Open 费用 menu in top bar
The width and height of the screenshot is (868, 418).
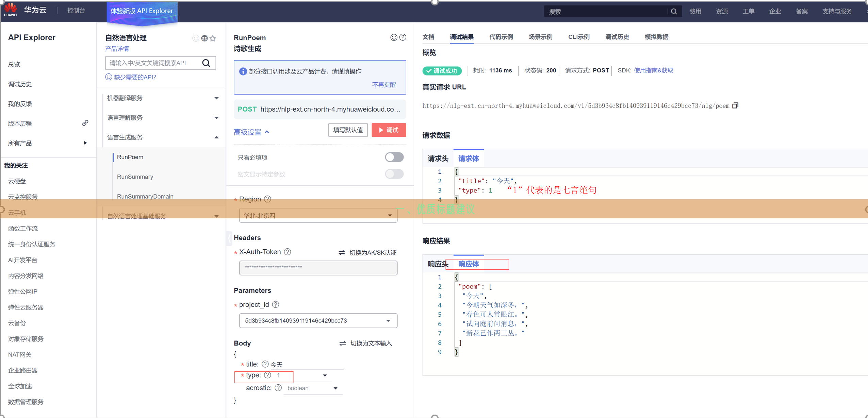[x=695, y=11]
